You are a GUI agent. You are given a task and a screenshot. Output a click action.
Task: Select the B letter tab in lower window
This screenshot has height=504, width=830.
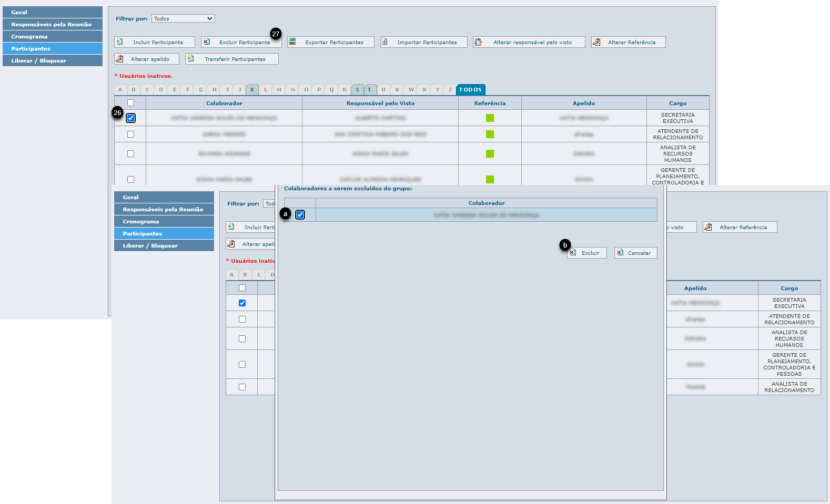pos(245,275)
